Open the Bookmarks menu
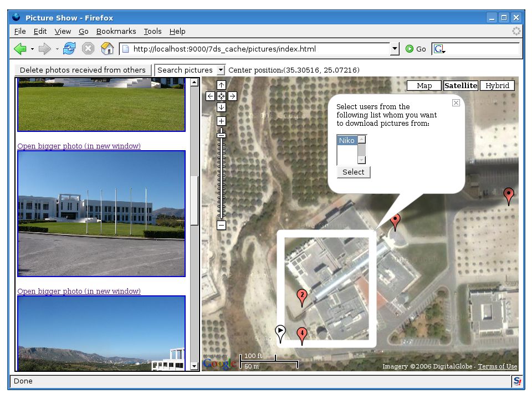The width and height of the screenshot is (532, 399). tap(116, 31)
